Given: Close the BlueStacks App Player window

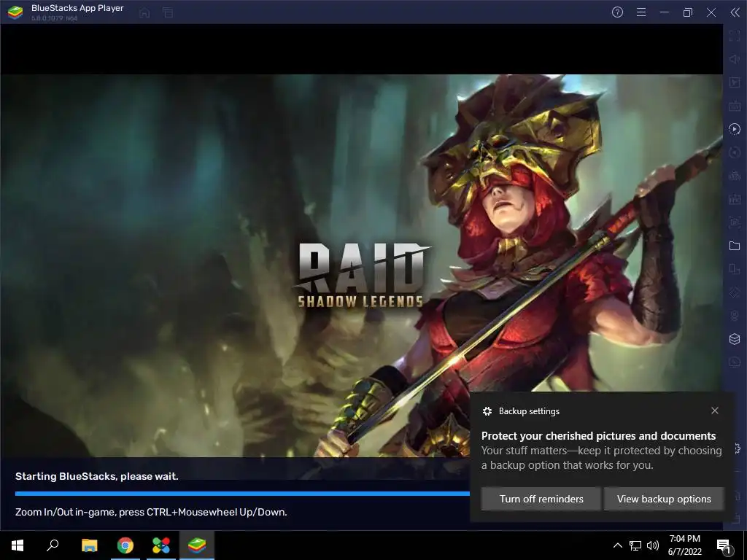Looking at the screenshot, I should tap(711, 12).
